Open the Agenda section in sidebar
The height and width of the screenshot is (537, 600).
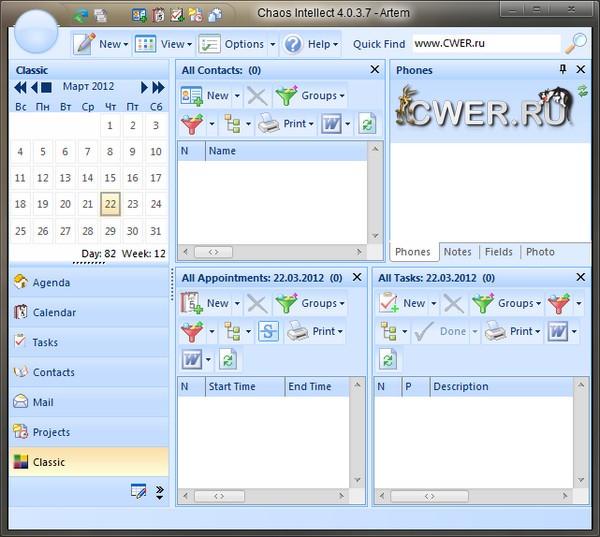point(51,283)
